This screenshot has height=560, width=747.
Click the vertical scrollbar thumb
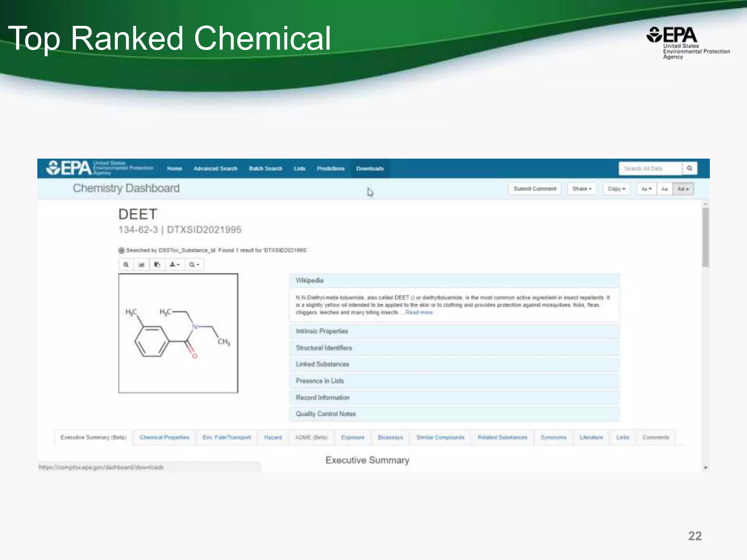tap(706, 237)
